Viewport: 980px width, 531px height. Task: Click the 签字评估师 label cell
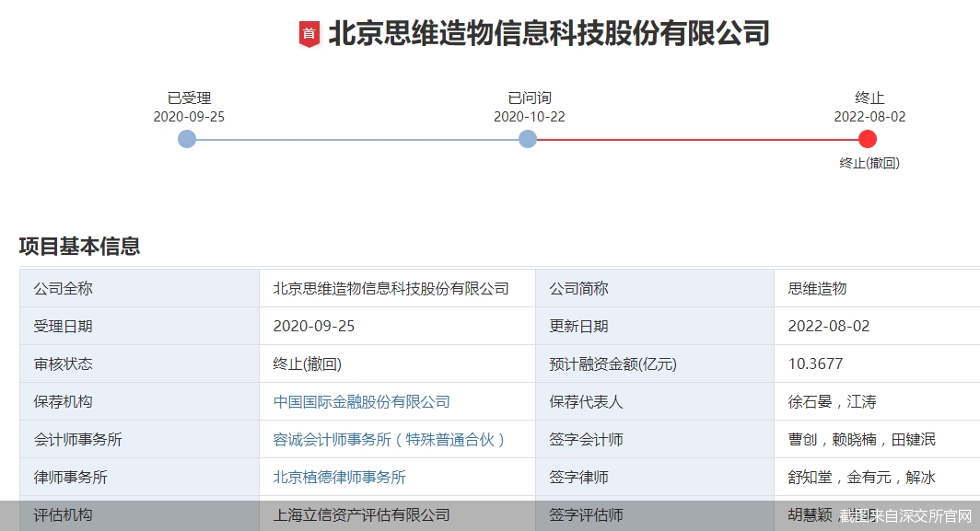point(655,514)
